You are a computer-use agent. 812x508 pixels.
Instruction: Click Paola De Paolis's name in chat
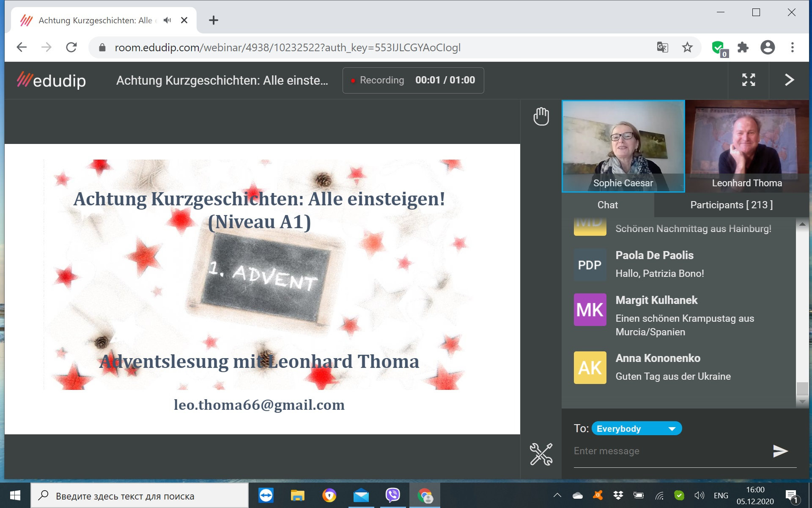[x=654, y=255]
